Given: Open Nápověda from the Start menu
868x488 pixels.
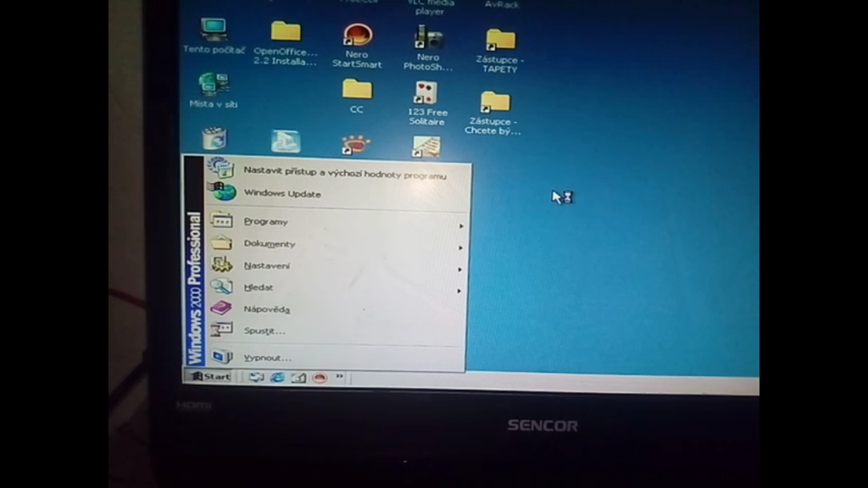Looking at the screenshot, I should point(336,309).
